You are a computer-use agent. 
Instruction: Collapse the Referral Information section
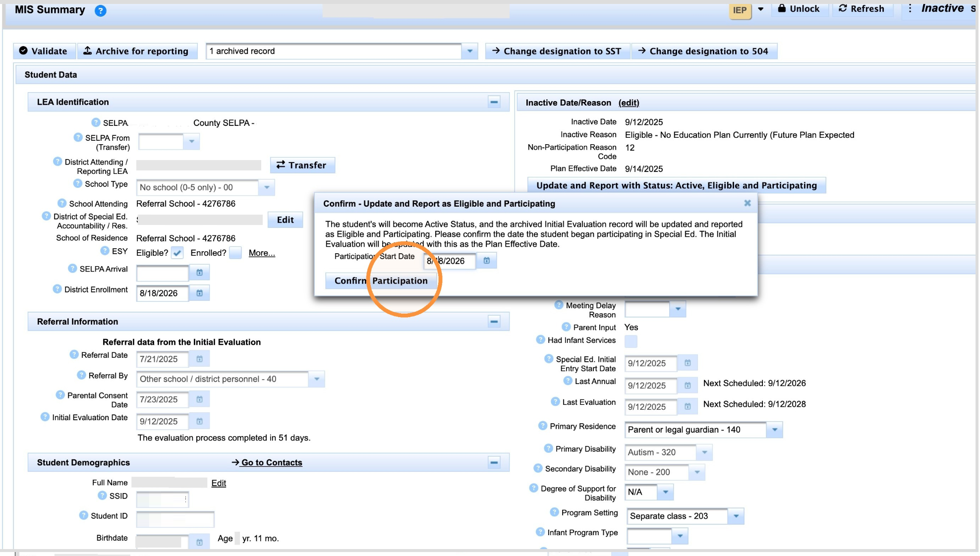click(494, 322)
